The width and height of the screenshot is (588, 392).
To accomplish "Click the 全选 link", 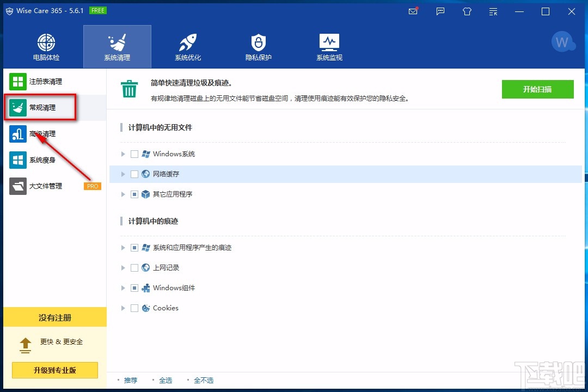I will (x=166, y=381).
